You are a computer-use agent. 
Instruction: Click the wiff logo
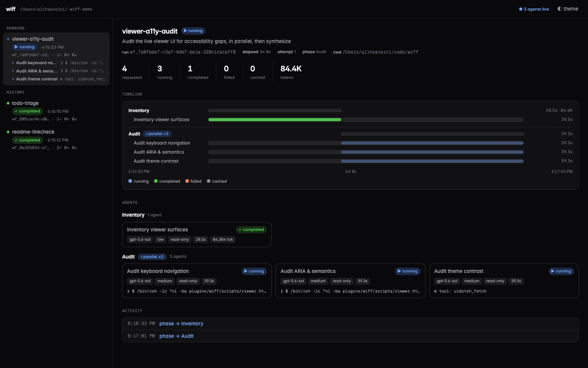tap(11, 9)
